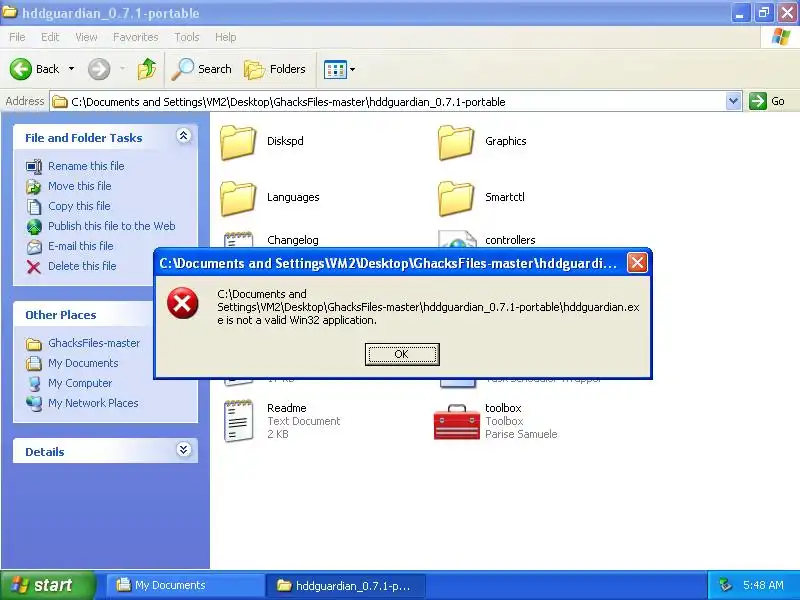This screenshot has height=600, width=800.
Task: Click the Other Places panel header
Action: (84, 315)
